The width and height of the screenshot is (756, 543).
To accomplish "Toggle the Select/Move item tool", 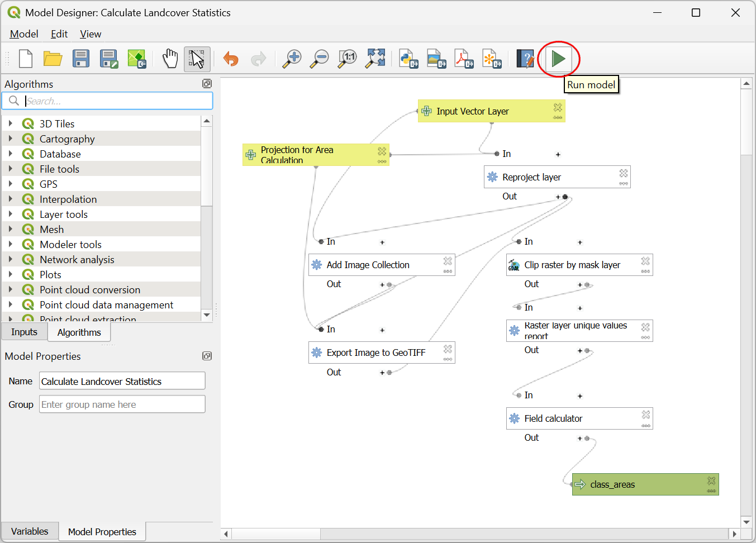I will pyautogui.click(x=197, y=59).
